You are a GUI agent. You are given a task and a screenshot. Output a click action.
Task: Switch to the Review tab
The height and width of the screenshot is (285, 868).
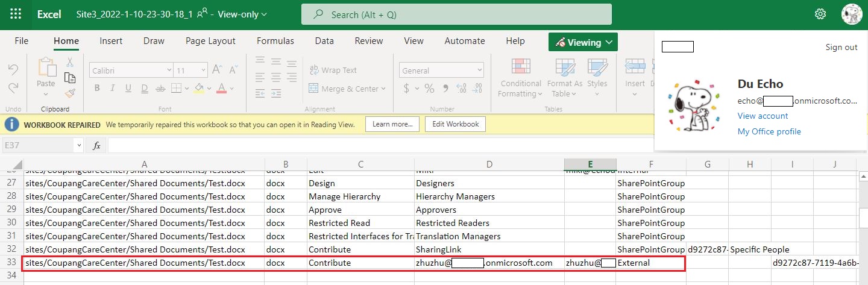click(x=369, y=41)
